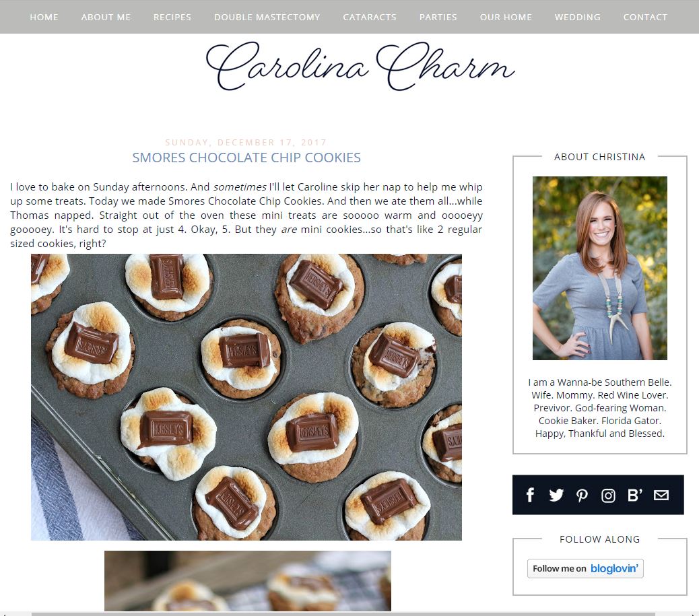Visit the Wedding page
The image size is (699, 616).
(x=578, y=17)
